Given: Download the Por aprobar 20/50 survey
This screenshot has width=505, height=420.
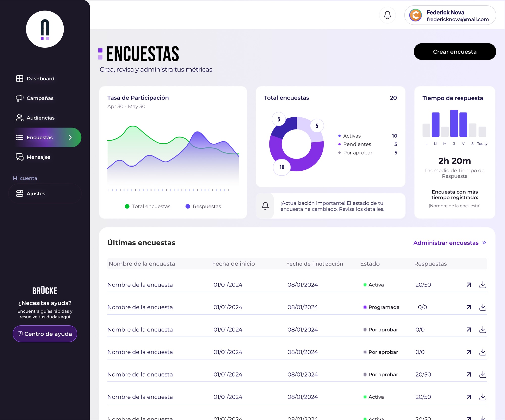Looking at the screenshot, I should point(483,375).
